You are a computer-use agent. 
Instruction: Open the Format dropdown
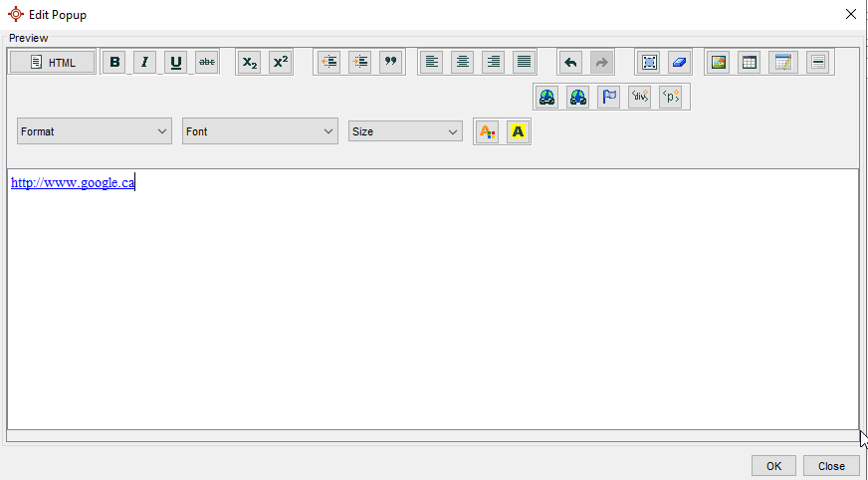pos(96,131)
